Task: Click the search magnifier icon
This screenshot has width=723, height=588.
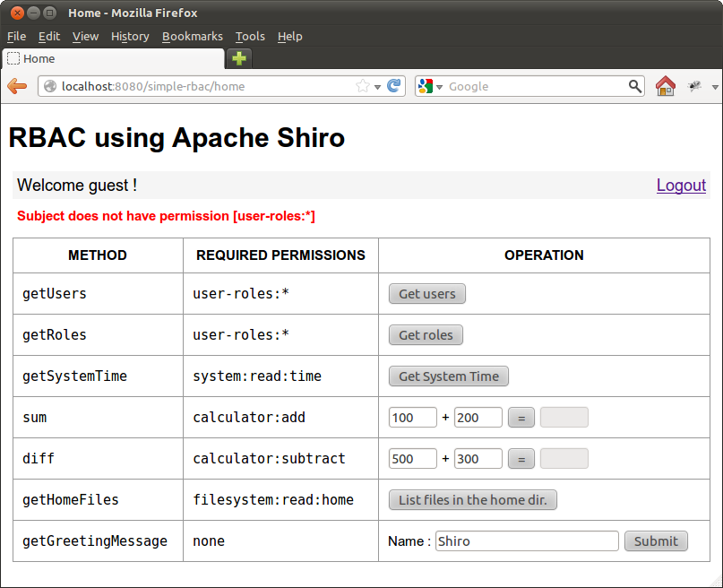Action: pyautogui.click(x=635, y=86)
